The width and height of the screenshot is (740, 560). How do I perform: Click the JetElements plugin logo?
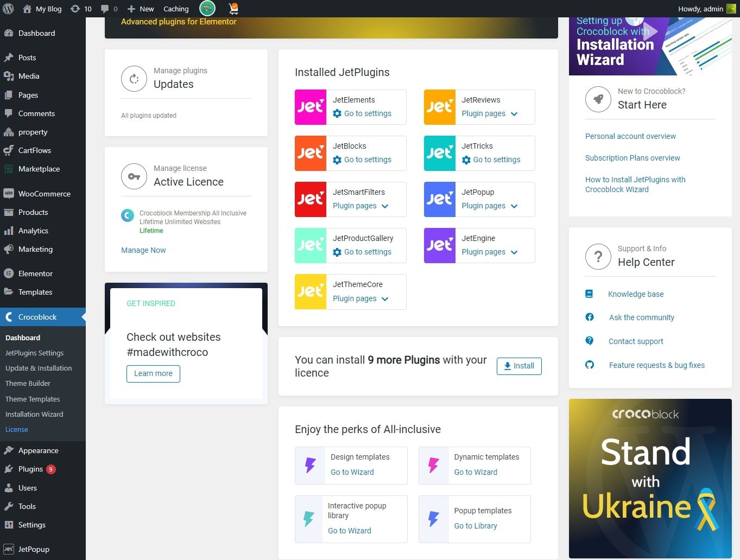(x=311, y=107)
